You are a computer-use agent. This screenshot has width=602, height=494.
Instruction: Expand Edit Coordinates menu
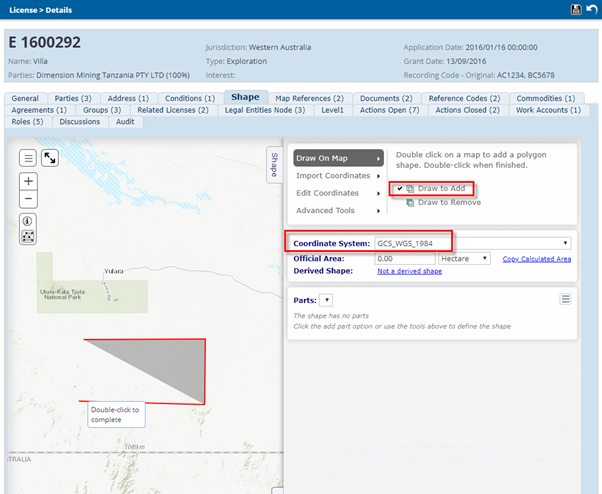click(x=338, y=193)
